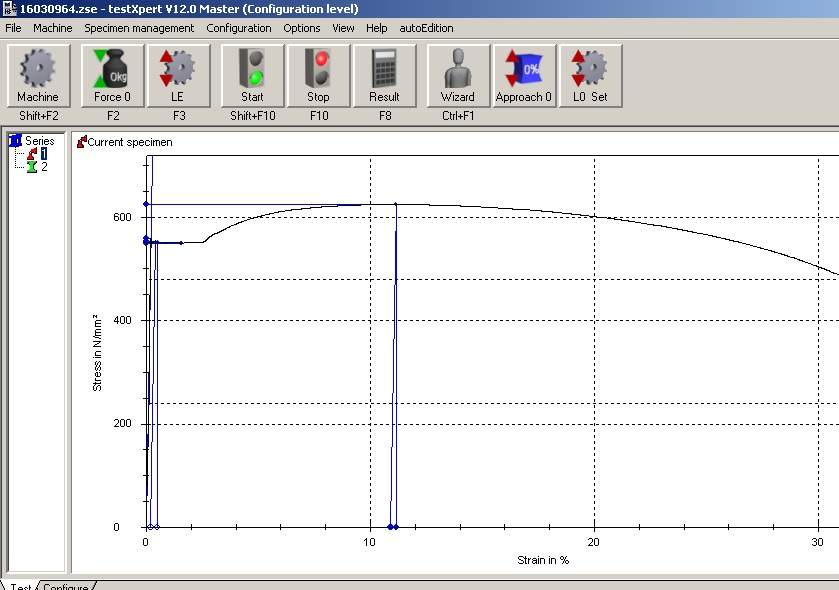Click the Machine gear toolbar button
Image resolution: width=839 pixels, height=590 pixels.
click(38, 75)
